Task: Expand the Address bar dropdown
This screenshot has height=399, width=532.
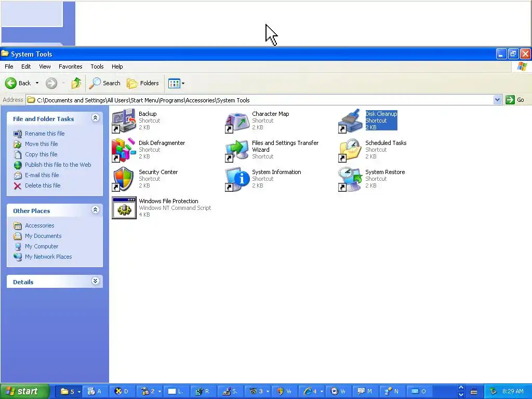Action: pos(497,100)
